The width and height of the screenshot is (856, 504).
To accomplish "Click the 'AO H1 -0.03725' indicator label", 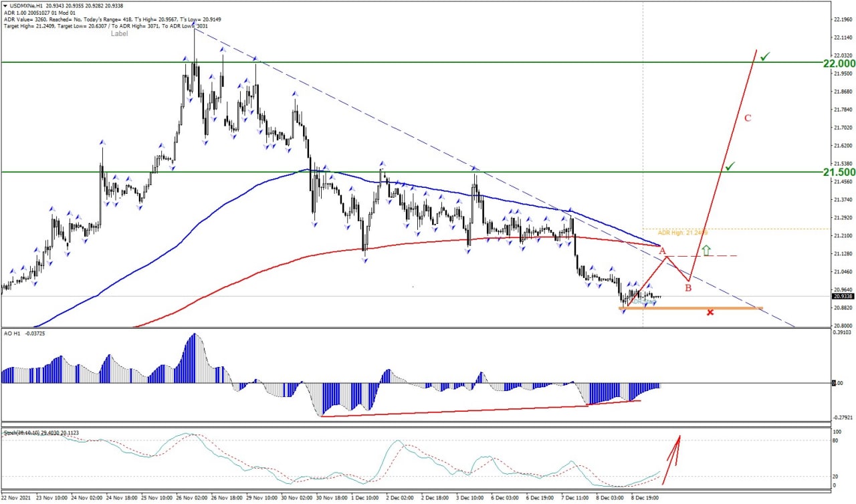I will pos(25,333).
